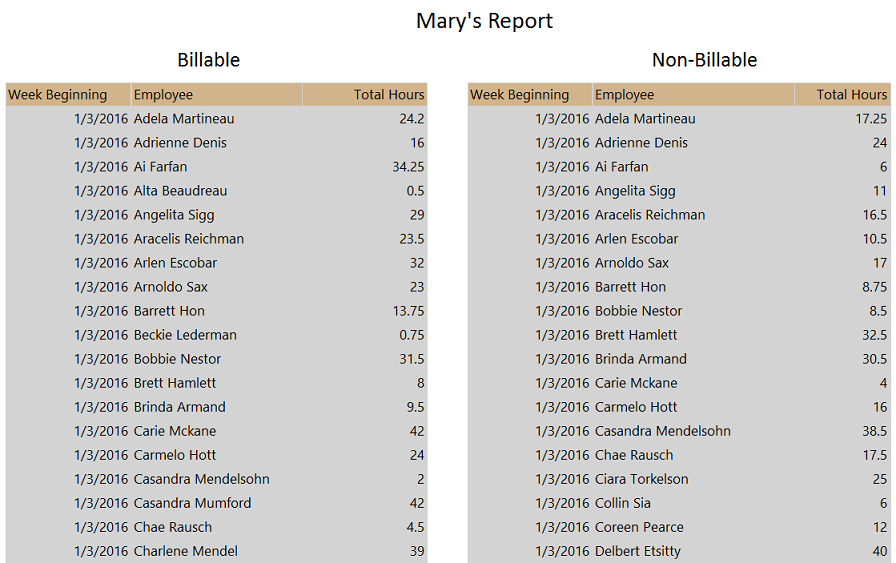Click the 34.25 hours cell for Ai Farfan
This screenshot has width=896, height=563.
click(x=408, y=167)
